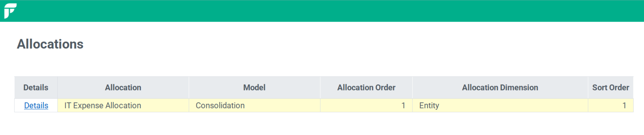The height and width of the screenshot is (135, 644).
Task: Click blank area right of Entity text
Action: (512, 105)
